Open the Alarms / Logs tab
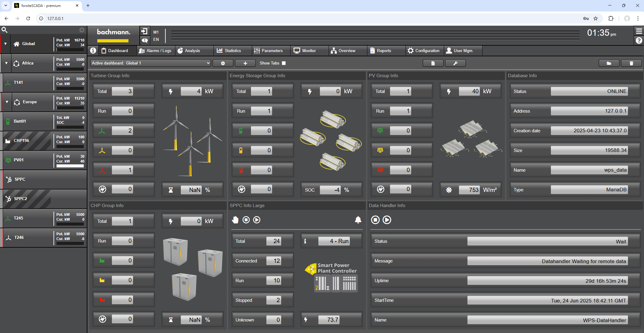The height and width of the screenshot is (333, 644). pyautogui.click(x=155, y=51)
